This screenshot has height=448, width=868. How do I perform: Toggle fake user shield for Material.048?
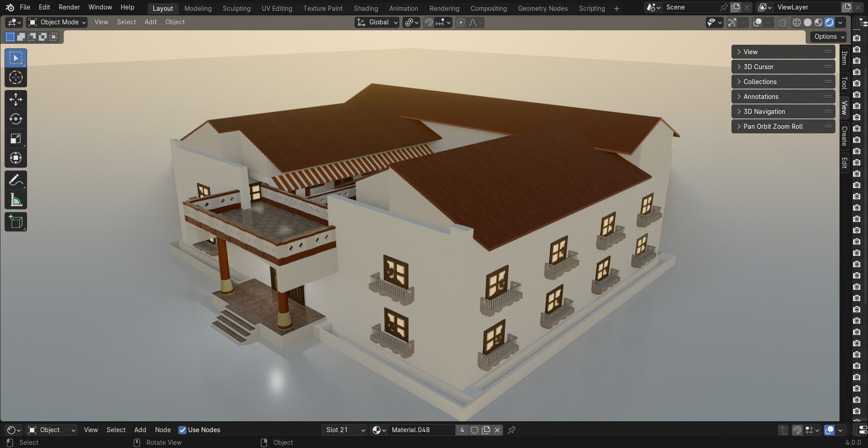pos(474,430)
